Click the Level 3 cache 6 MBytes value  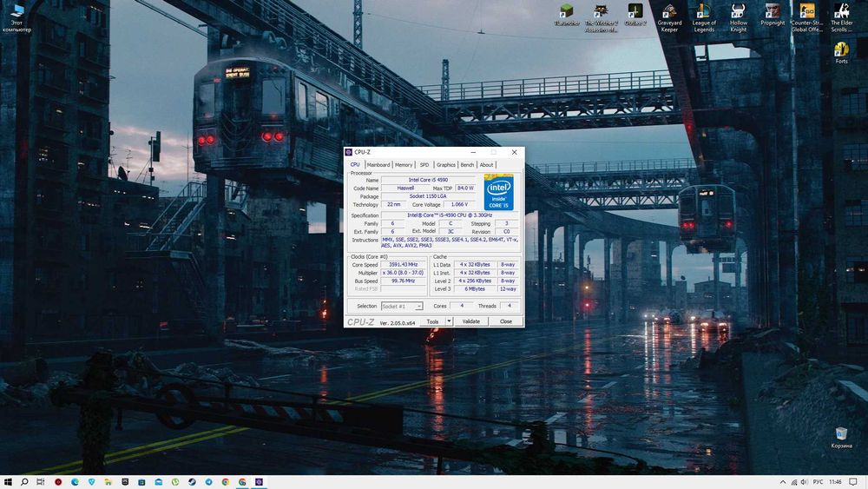(x=475, y=289)
